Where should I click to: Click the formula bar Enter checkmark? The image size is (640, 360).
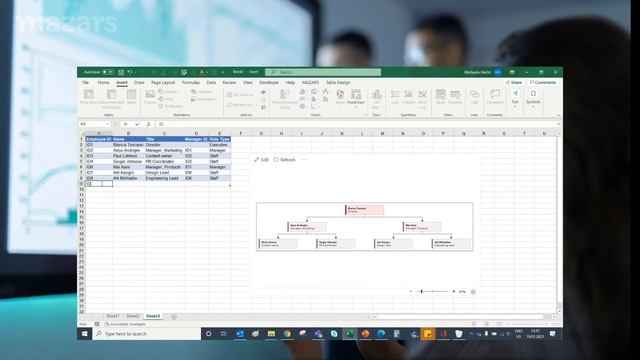click(x=137, y=124)
